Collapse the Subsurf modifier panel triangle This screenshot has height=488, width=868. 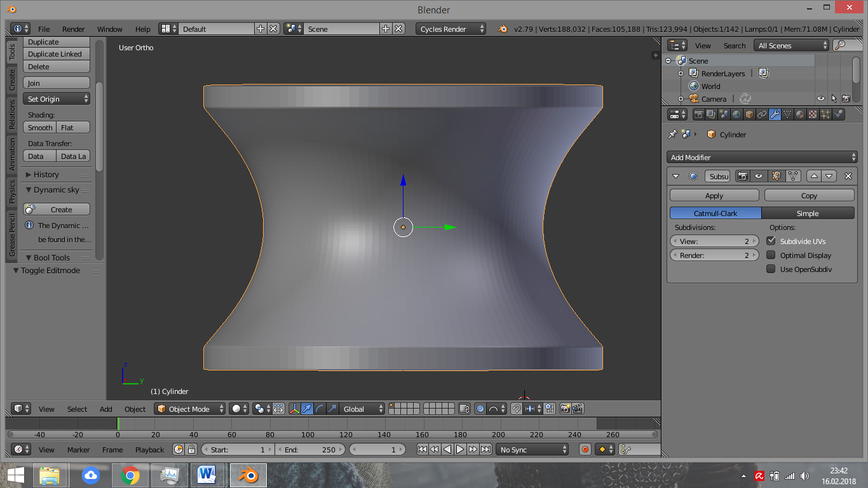pos(676,176)
